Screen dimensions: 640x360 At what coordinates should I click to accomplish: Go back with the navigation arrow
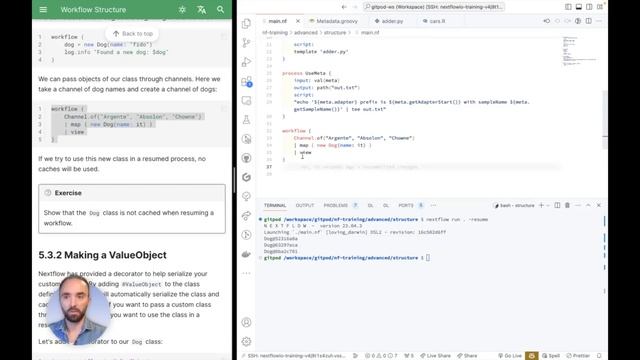coord(344,7)
